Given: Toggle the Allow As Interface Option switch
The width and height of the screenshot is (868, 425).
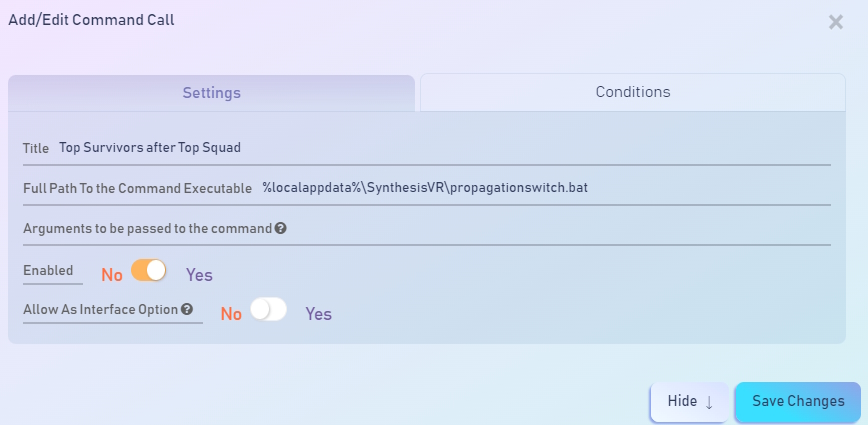Looking at the screenshot, I should 268,309.
